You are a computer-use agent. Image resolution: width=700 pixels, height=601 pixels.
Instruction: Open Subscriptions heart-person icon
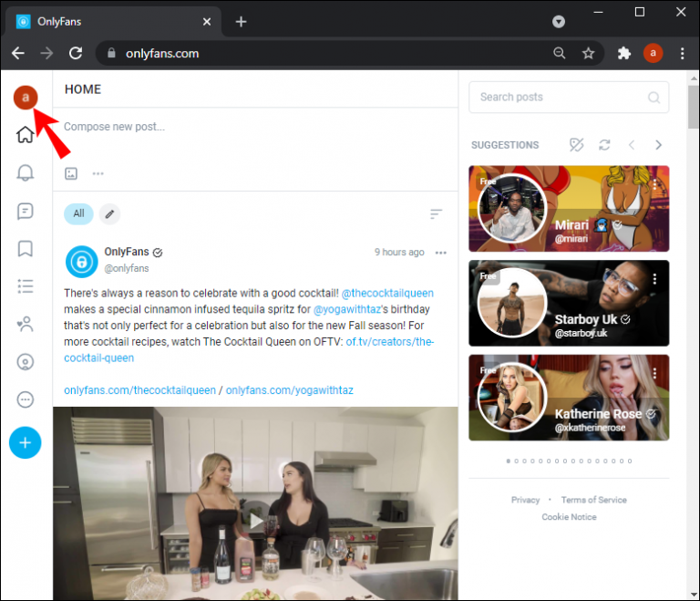[25, 324]
